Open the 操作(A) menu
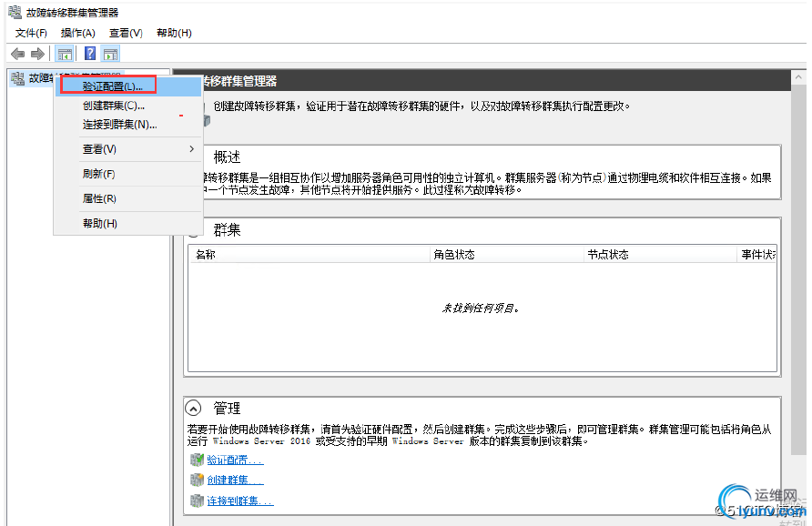812x526 pixels. pyautogui.click(x=77, y=33)
